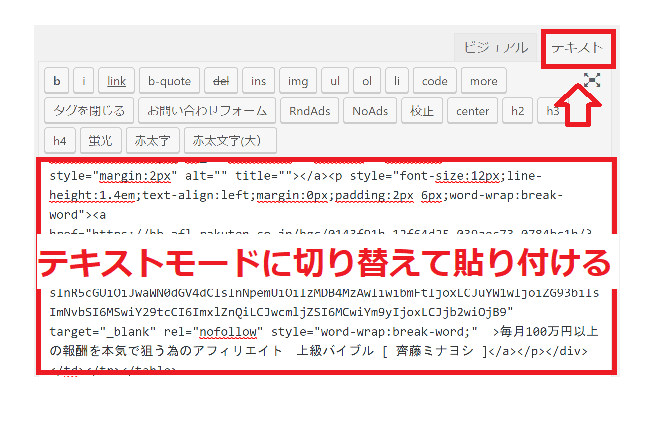Screen dimensions: 664x436
Task: Apply 赤太文字(大) large red bold button
Action: [x=230, y=141]
